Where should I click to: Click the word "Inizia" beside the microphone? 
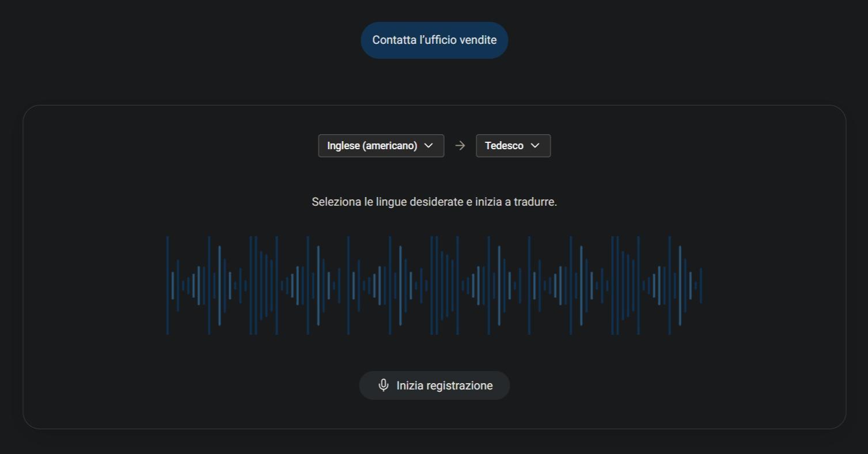tap(410, 386)
